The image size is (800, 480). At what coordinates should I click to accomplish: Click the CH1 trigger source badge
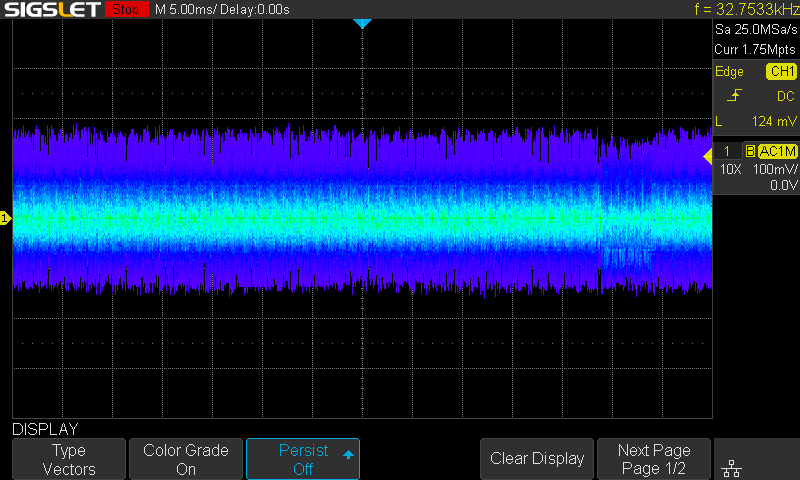click(x=781, y=71)
